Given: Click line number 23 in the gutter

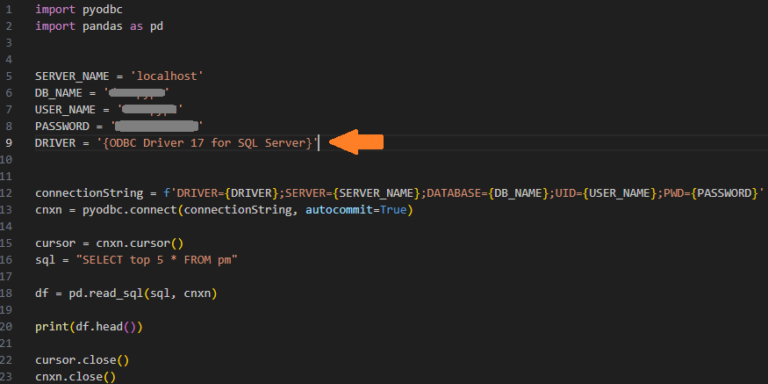Looking at the screenshot, I should pyautogui.click(x=6, y=376).
